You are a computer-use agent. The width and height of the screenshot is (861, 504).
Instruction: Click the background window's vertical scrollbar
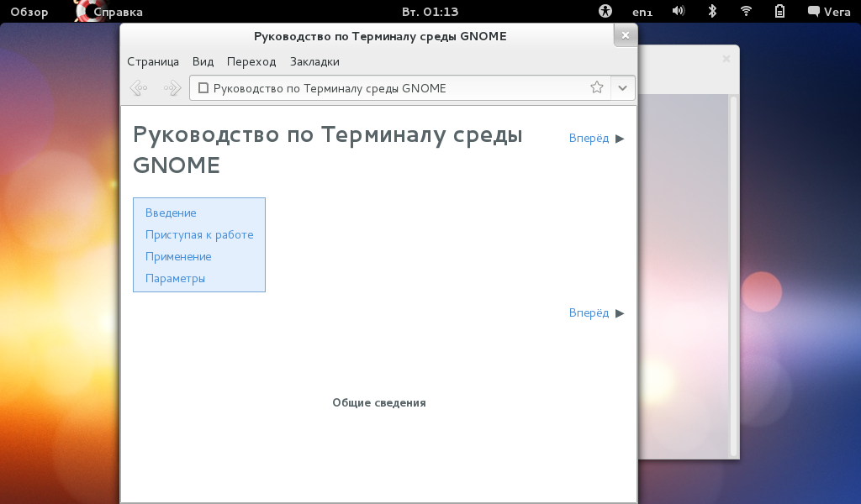[x=733, y=276]
